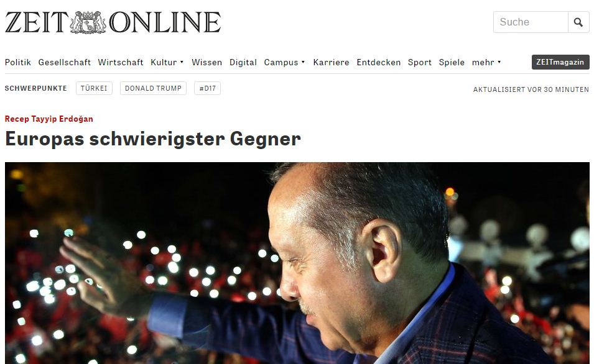Image resolution: width=594 pixels, height=364 pixels.
Task: Click the ZEITmagazin button
Action: click(560, 62)
